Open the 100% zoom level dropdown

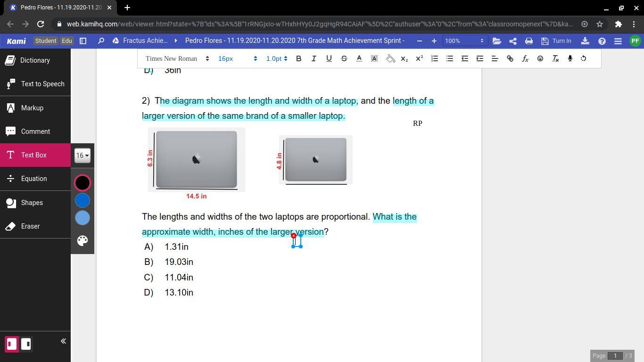(x=464, y=41)
